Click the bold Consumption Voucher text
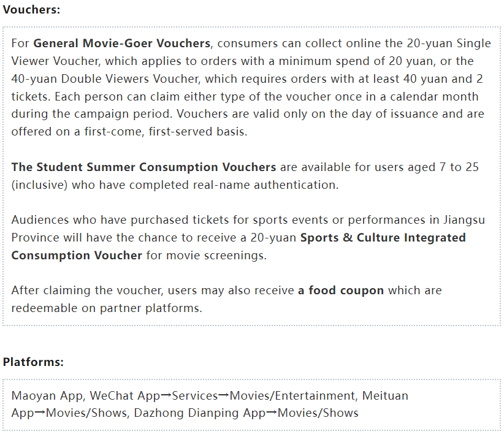 pyautogui.click(x=77, y=256)
